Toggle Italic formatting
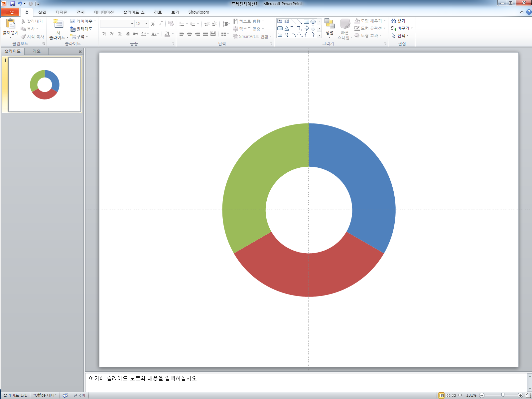Viewport: 532px width, 399px height. pyautogui.click(x=112, y=34)
